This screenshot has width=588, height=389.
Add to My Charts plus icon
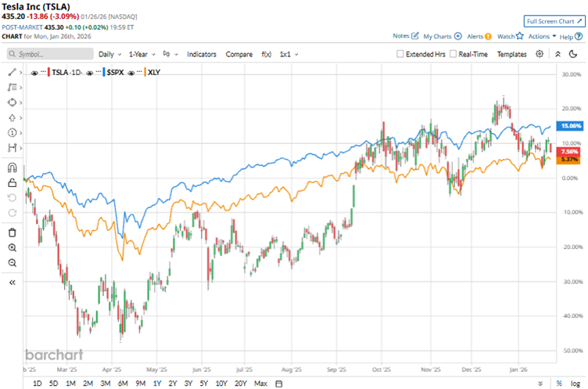(458, 36)
